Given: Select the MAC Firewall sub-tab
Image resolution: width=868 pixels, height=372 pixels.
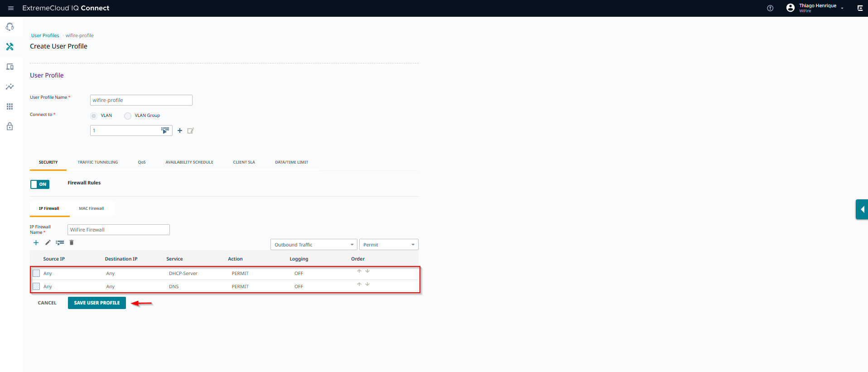Looking at the screenshot, I should coord(92,208).
